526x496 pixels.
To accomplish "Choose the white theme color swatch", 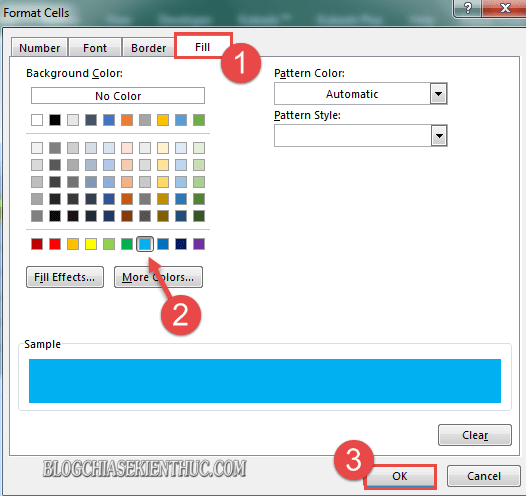I will pyautogui.click(x=37, y=120).
